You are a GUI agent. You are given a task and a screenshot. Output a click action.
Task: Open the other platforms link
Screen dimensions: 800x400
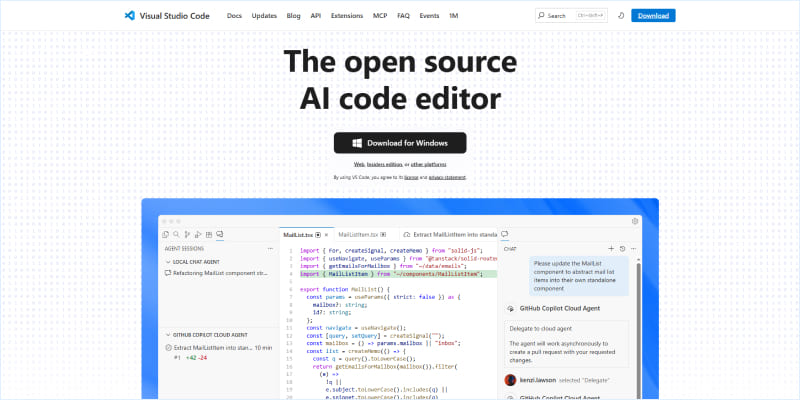429,164
